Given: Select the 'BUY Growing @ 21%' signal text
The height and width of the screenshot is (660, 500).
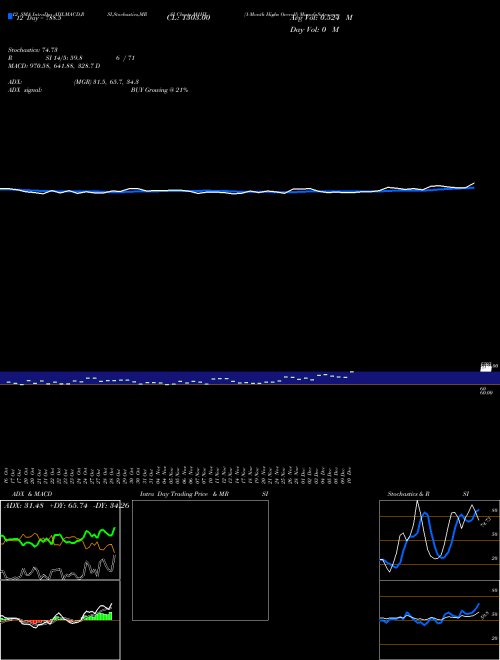Looking at the screenshot, I should pos(159,90).
